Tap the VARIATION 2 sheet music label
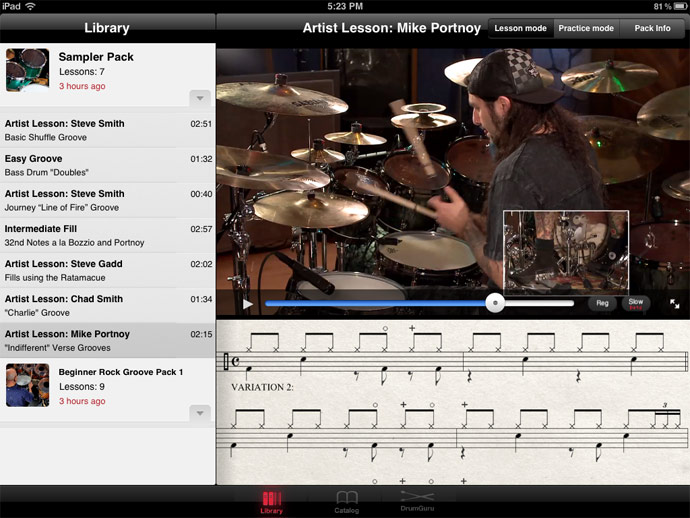 [262, 387]
